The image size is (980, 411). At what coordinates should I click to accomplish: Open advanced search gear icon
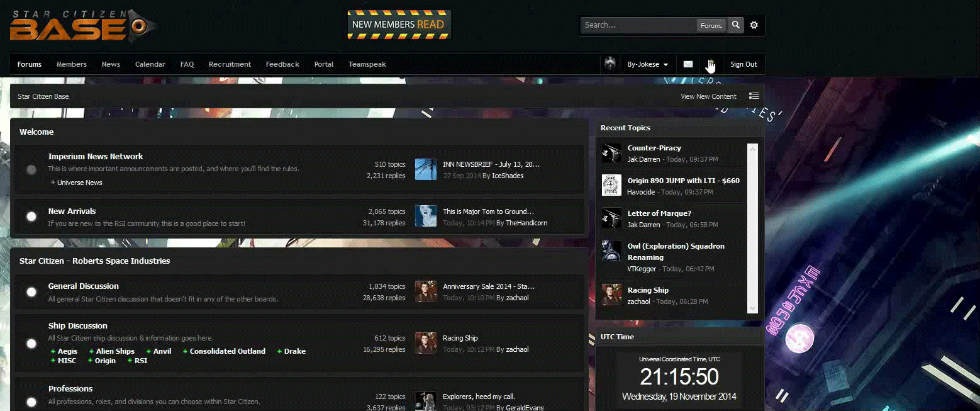tap(754, 25)
